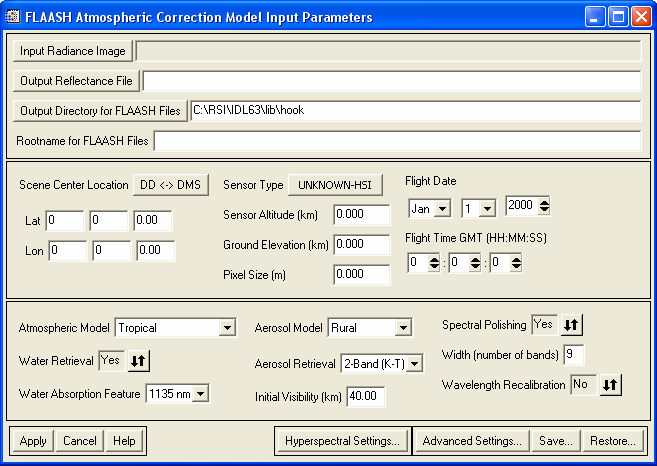
Task: Click the Lon minutes field
Action: pos(111,251)
